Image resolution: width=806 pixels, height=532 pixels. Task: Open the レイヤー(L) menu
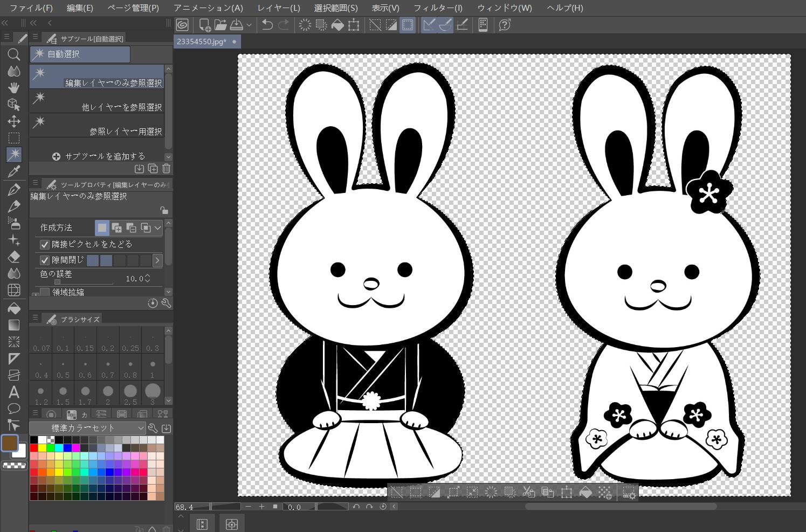tap(278, 8)
